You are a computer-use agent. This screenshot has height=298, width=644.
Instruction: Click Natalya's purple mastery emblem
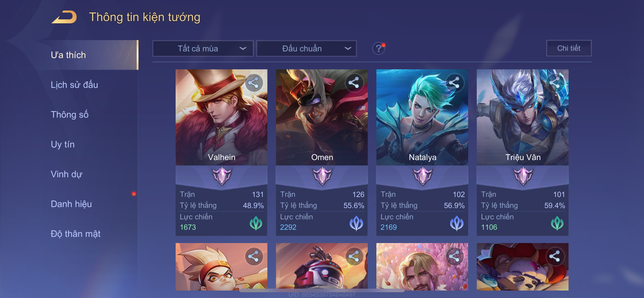422,176
